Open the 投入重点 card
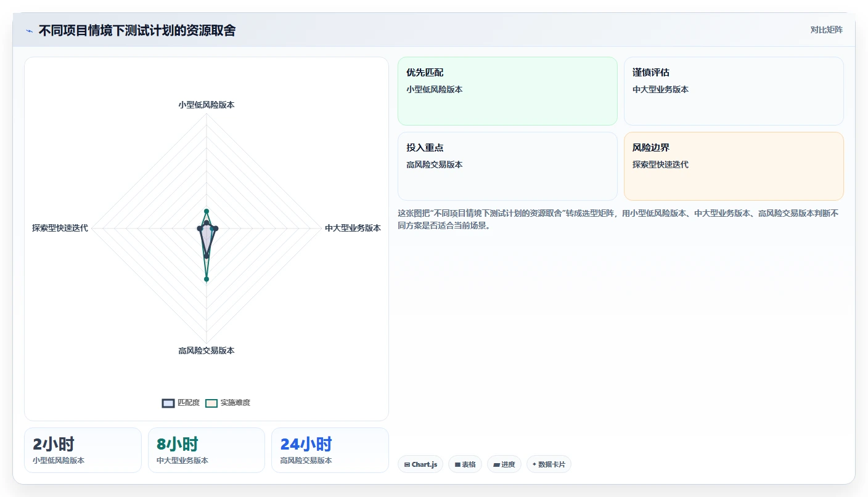 click(x=507, y=166)
